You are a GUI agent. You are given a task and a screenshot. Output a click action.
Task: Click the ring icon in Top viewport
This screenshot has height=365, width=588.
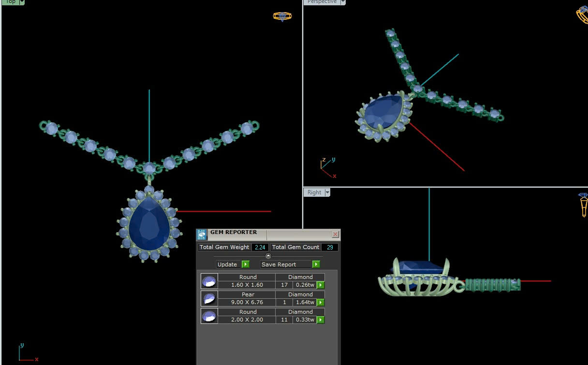coord(282,16)
